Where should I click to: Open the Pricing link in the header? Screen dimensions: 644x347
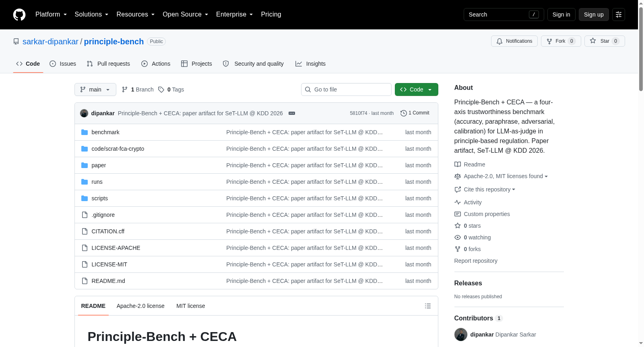coord(271,15)
